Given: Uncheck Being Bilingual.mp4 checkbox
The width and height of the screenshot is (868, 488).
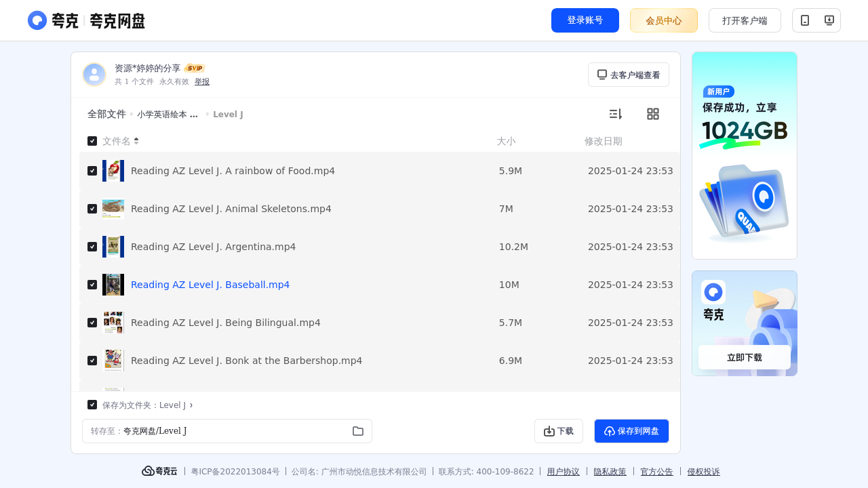Looking at the screenshot, I should click(92, 323).
